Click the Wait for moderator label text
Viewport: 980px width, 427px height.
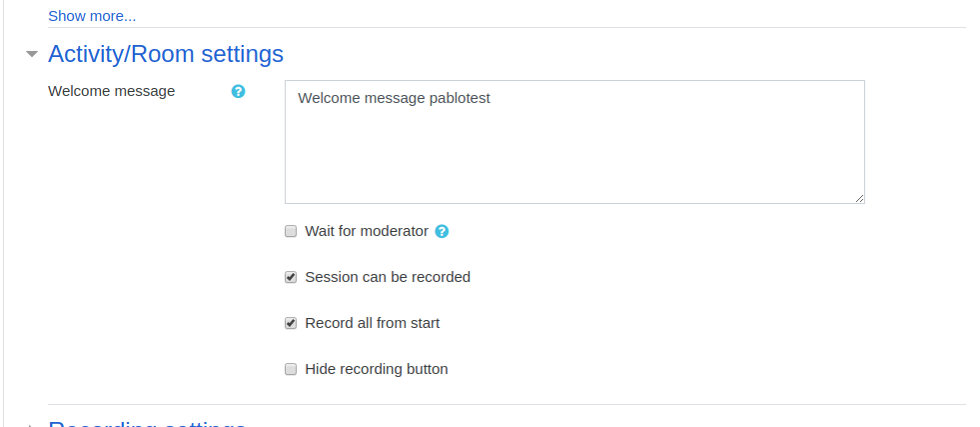pyautogui.click(x=367, y=231)
